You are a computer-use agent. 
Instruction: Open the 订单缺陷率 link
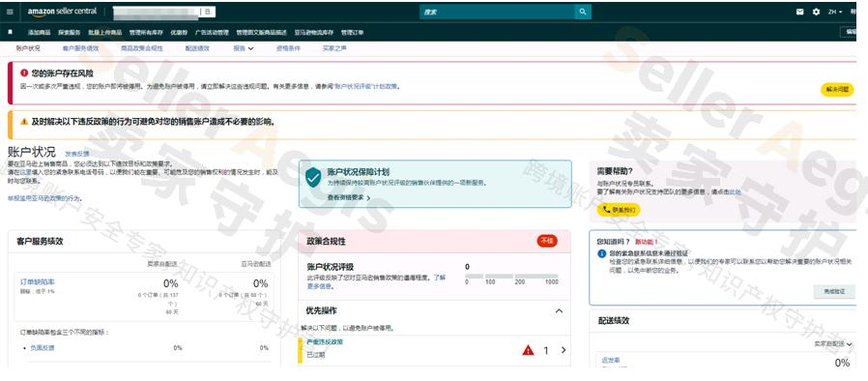[37, 281]
